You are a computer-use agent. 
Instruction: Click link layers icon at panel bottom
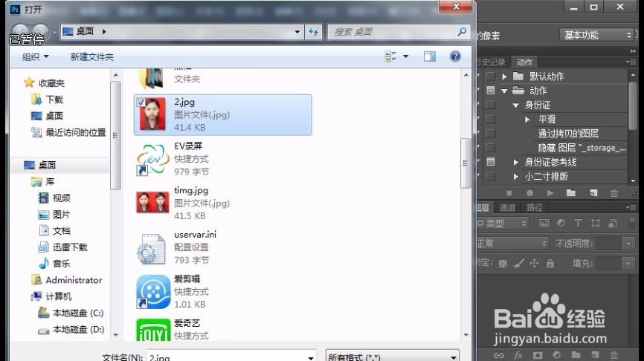tap(498, 355)
